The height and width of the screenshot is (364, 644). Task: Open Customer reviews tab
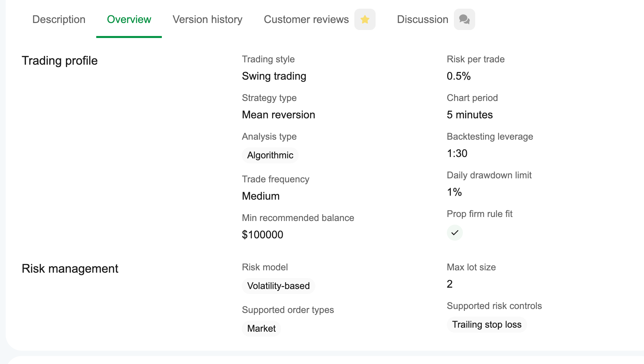point(306,19)
